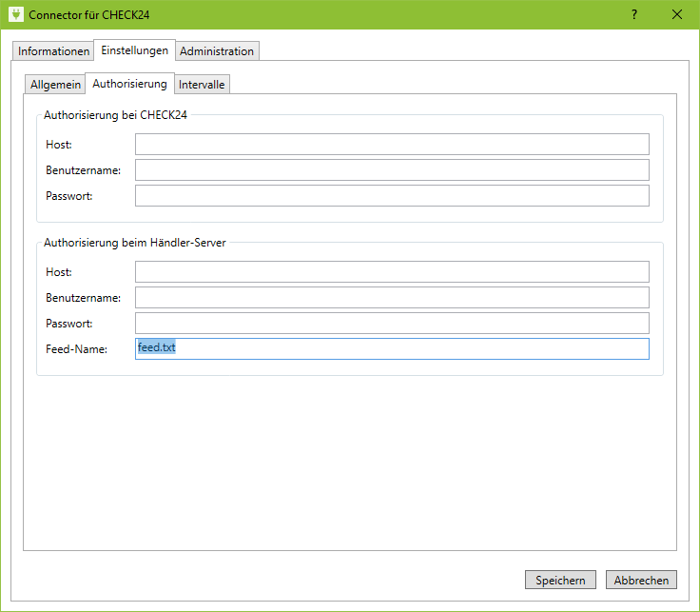Click the Händler-Server Passwort field
The height and width of the screenshot is (612, 700).
(392, 323)
